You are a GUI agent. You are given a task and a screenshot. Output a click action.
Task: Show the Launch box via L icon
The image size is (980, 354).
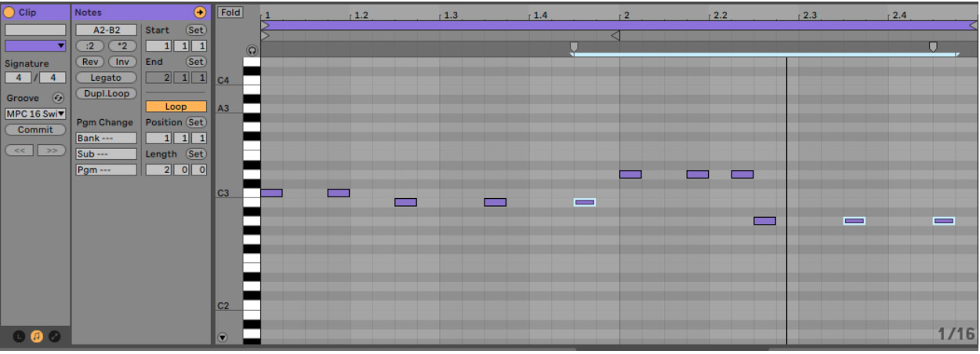click(20, 336)
